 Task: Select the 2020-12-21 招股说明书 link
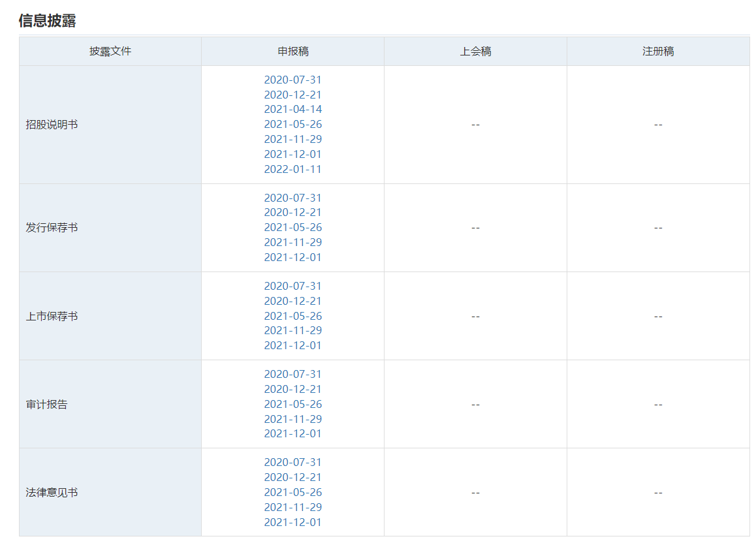pos(292,95)
